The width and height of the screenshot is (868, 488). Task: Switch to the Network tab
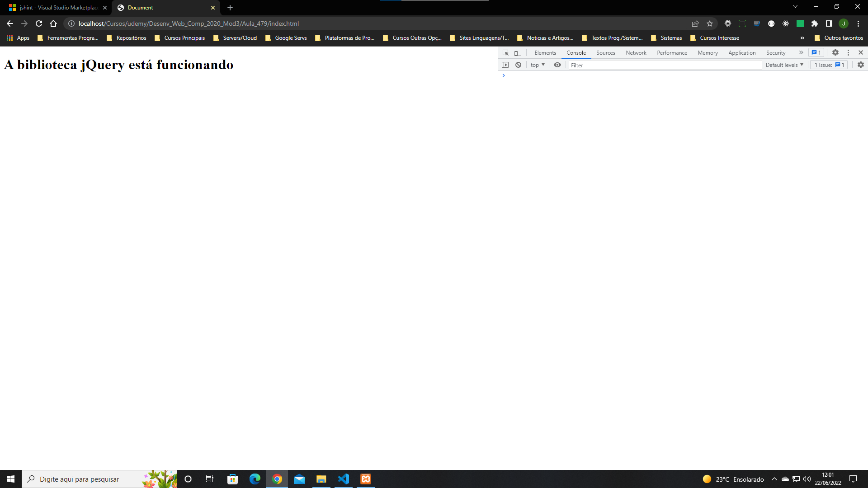click(636, 53)
